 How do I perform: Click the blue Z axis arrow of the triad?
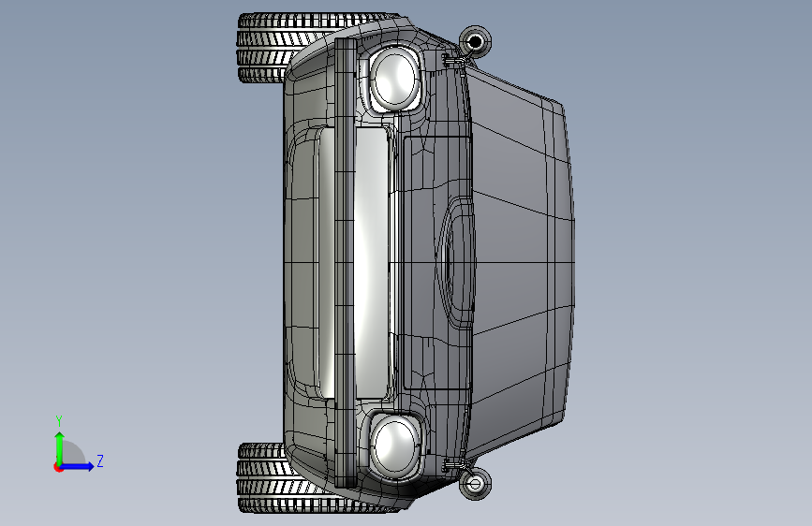pyautogui.click(x=78, y=466)
